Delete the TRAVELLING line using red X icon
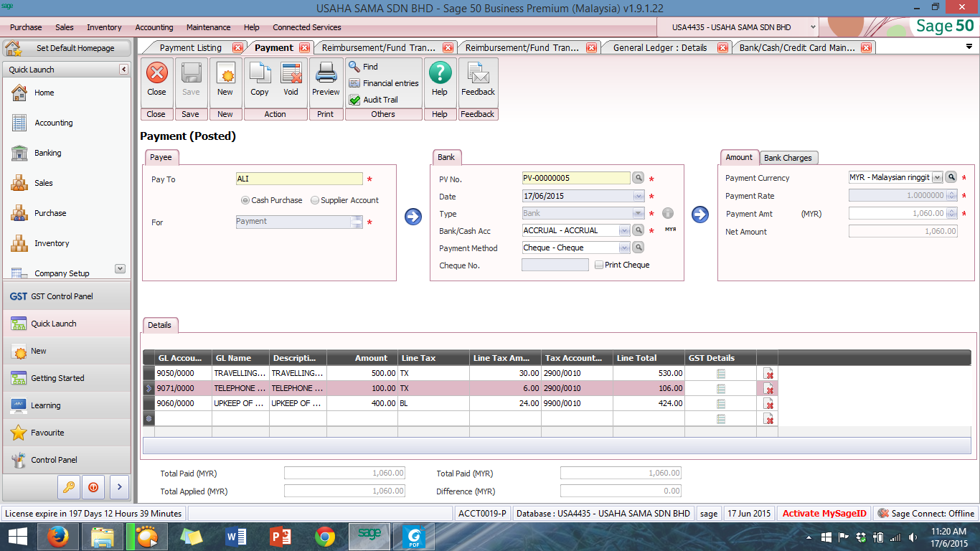This screenshot has height=551, width=980. pyautogui.click(x=768, y=373)
